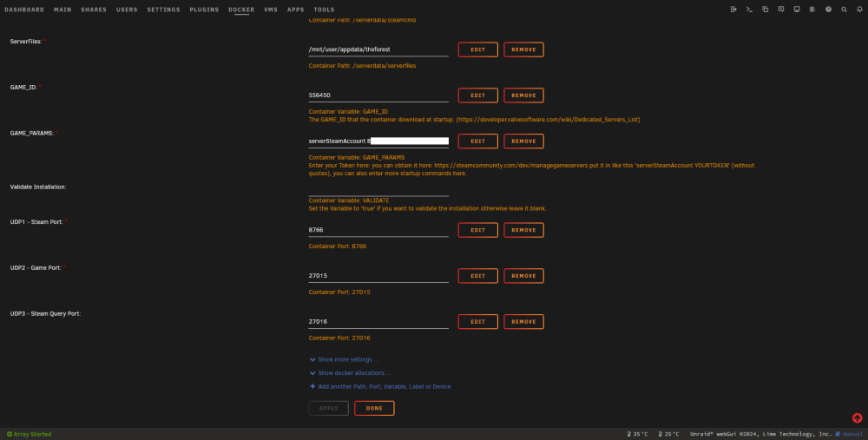Click the 'Container Port: 8766' text
868x440 pixels.
pyautogui.click(x=337, y=246)
